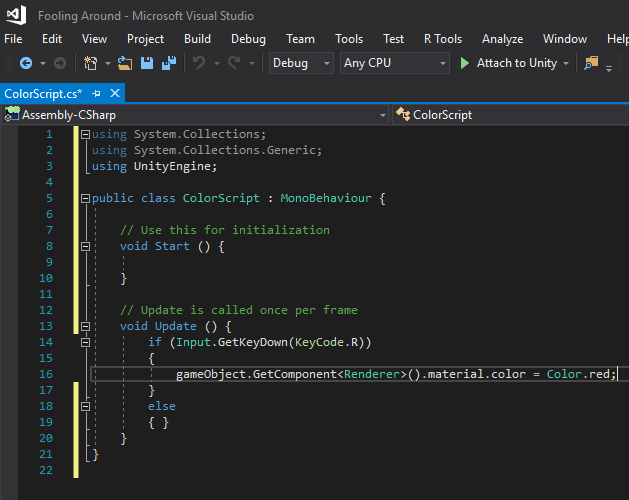Viewport: 629px width, 500px height.
Task: Open the Project menu
Action: 145,39
